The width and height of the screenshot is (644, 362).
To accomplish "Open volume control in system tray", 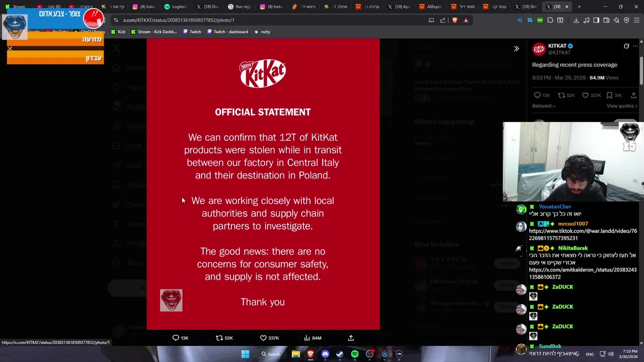I will click(x=611, y=354).
